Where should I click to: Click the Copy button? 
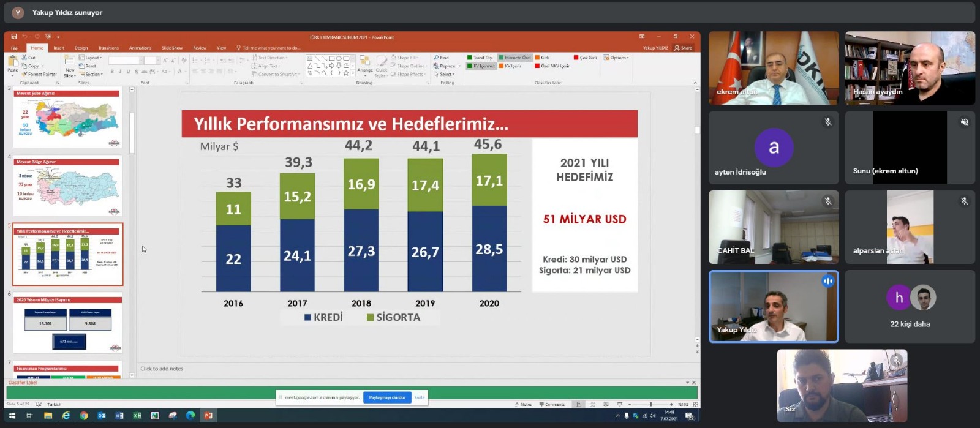click(x=30, y=66)
